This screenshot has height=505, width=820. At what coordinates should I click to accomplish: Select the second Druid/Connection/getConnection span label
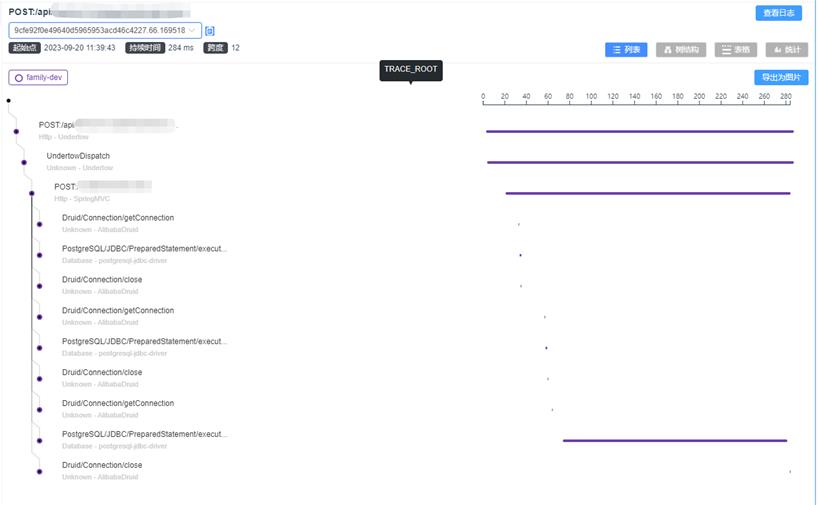click(118, 311)
